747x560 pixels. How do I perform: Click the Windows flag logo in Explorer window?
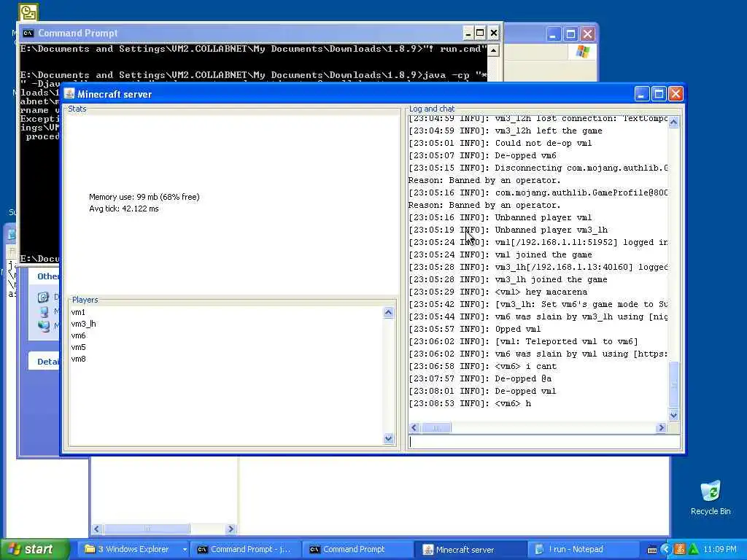point(582,52)
